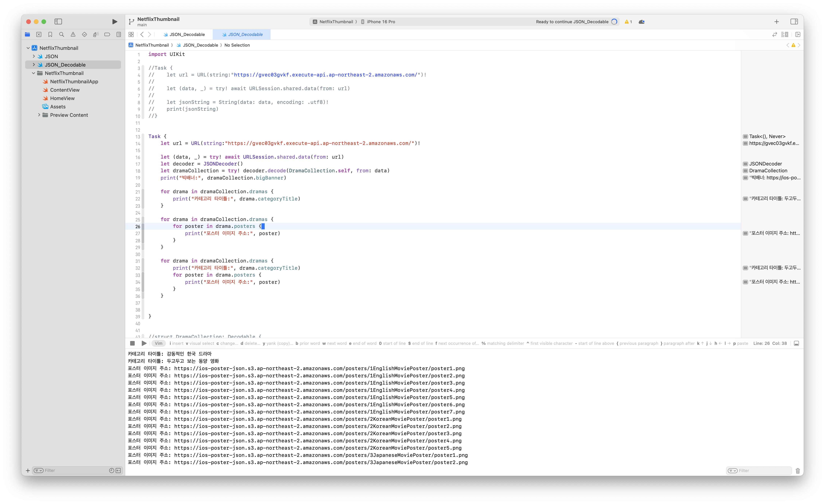Image resolution: width=825 pixels, height=504 pixels.
Task: Click the branch icon next to NetflixThumbnail
Action: [131, 22]
